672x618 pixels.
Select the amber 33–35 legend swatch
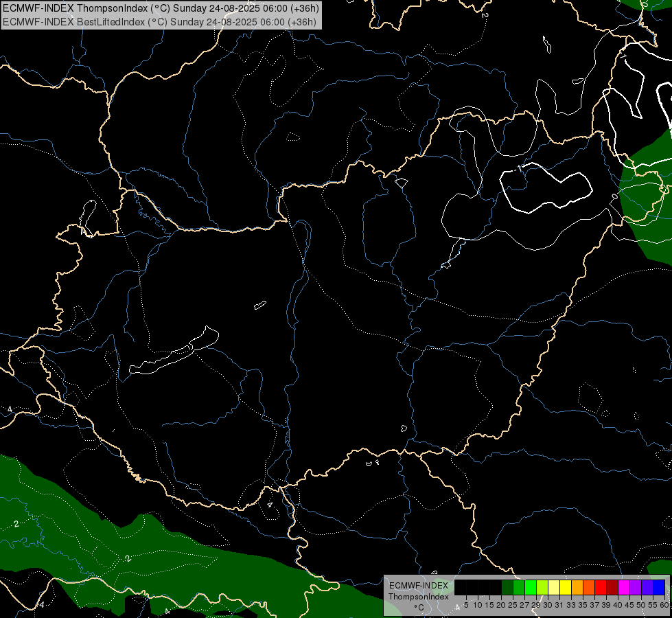[x=577, y=587]
